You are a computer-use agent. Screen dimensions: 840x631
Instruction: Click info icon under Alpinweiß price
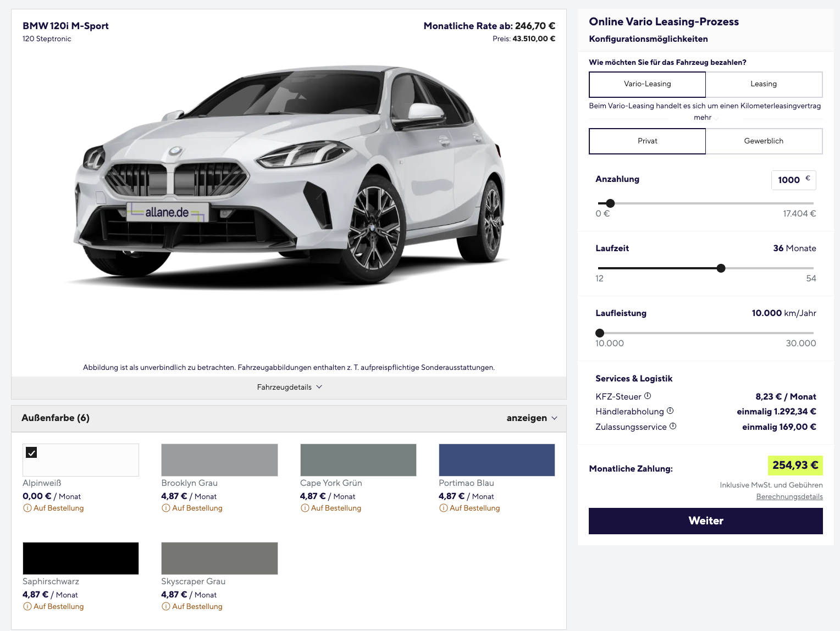27,508
